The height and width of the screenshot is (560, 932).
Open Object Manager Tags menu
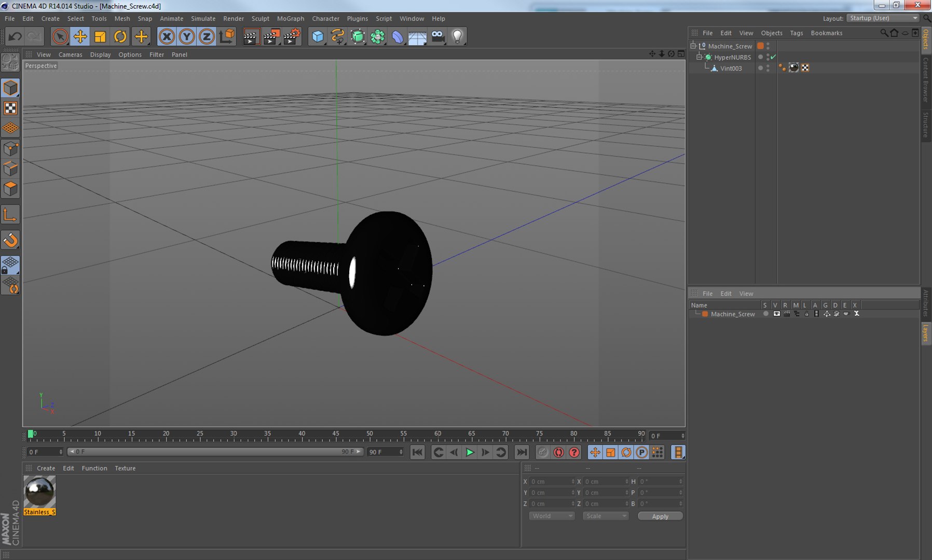[x=796, y=33]
